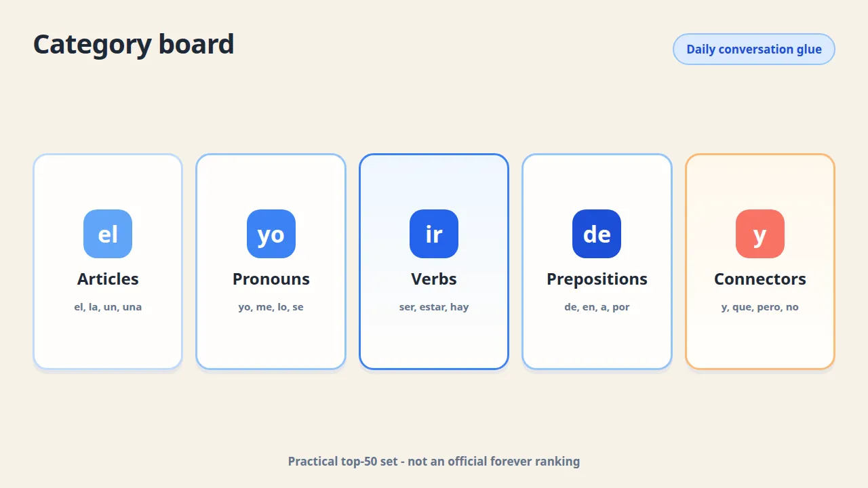Click "ser, estar, hay" example text
This screenshot has width=868, height=488.
(434, 307)
